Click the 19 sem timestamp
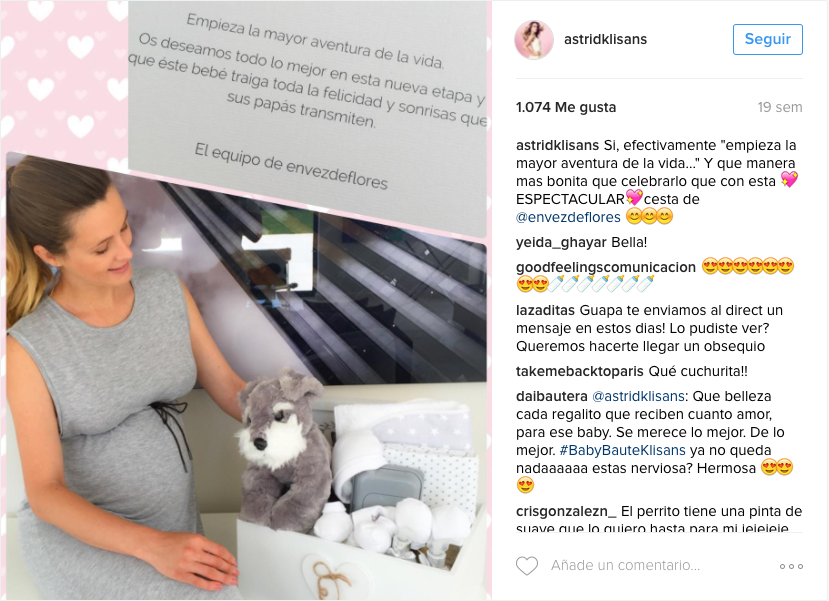The image size is (829, 601). pyautogui.click(x=780, y=107)
